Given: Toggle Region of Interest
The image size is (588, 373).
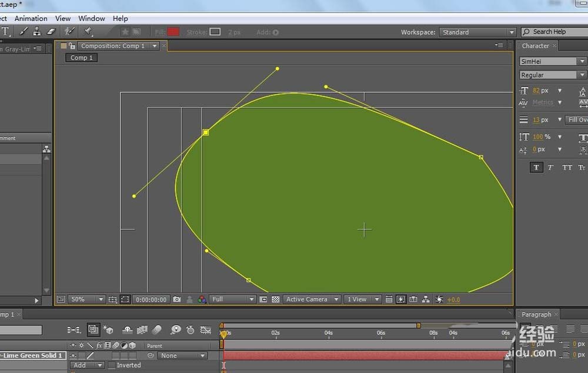Looking at the screenshot, I should (263, 299).
